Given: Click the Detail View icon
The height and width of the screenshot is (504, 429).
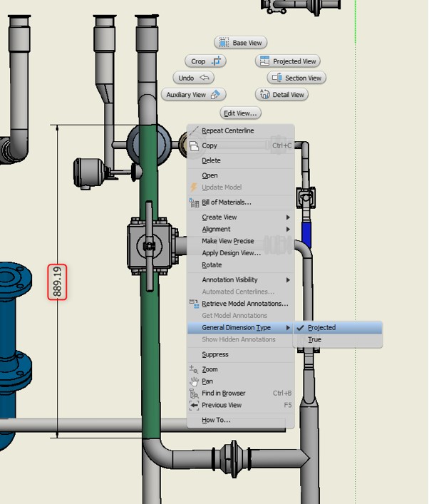Looking at the screenshot, I should [x=264, y=95].
